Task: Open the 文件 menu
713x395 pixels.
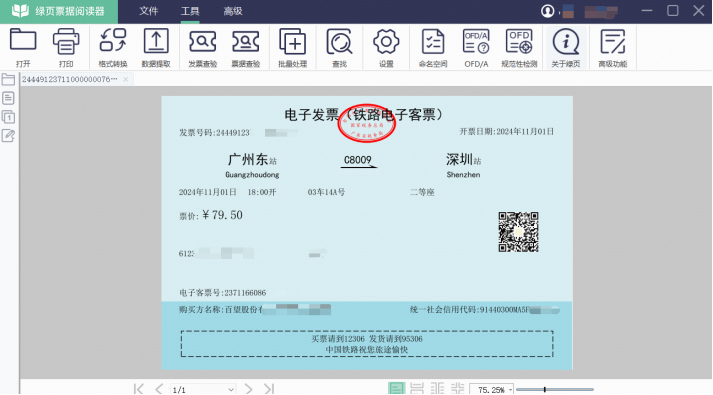Action: pos(148,11)
